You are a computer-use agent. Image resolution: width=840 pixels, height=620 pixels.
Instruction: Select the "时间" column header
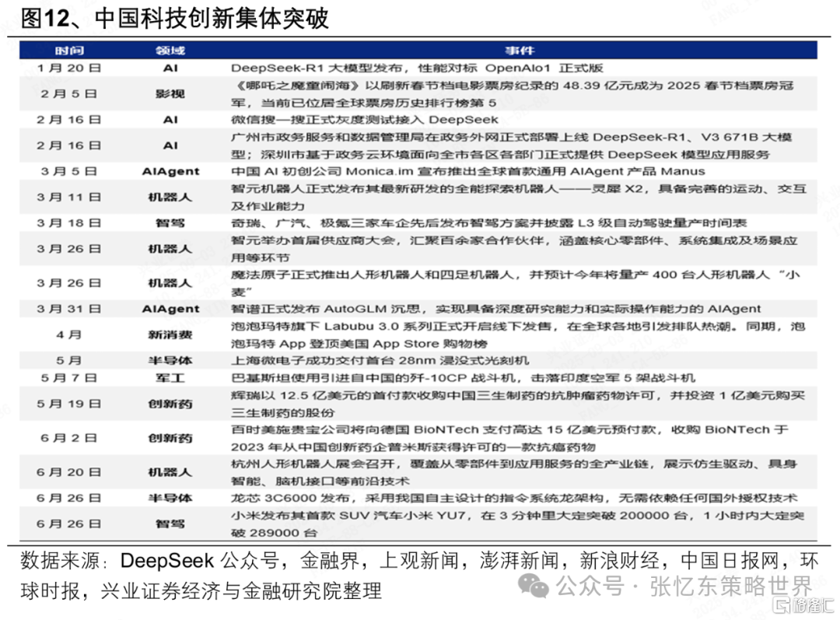69,51
